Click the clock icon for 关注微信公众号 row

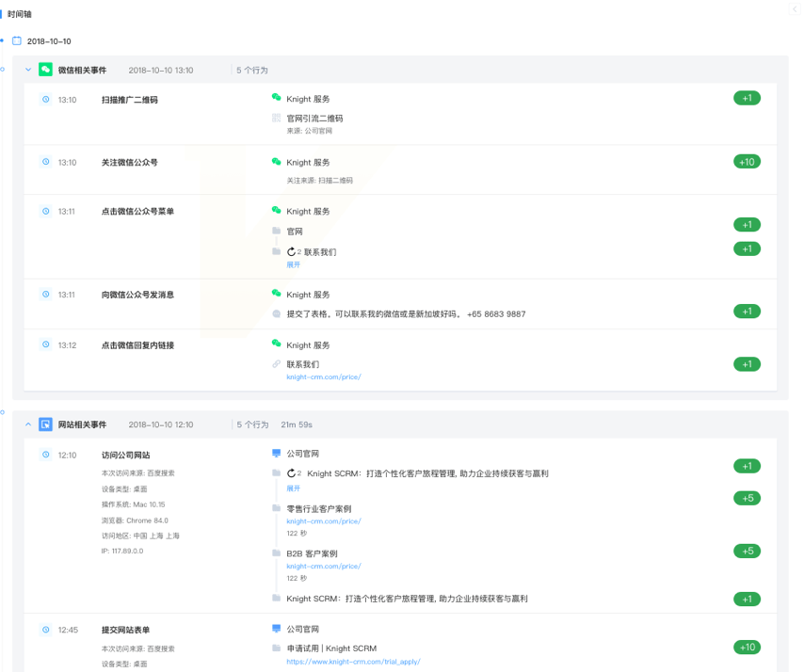coord(46,162)
